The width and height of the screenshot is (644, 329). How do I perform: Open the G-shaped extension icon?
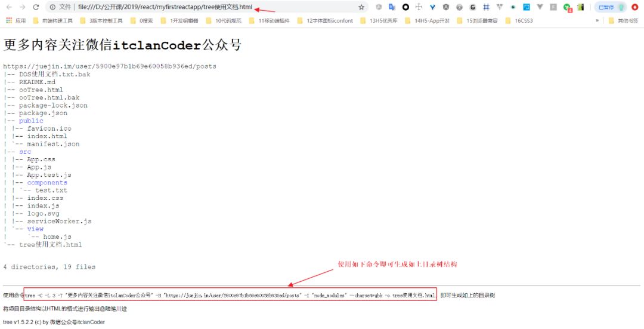pos(473,7)
